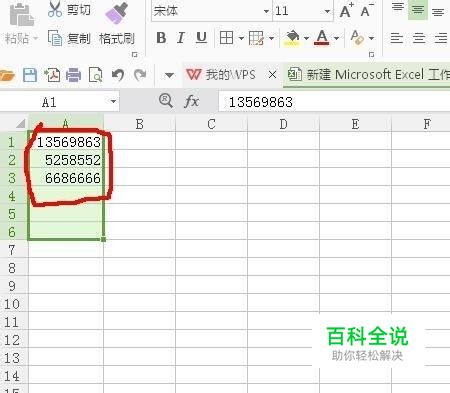
Task: Open the font size dropdown 11
Action: [327, 11]
